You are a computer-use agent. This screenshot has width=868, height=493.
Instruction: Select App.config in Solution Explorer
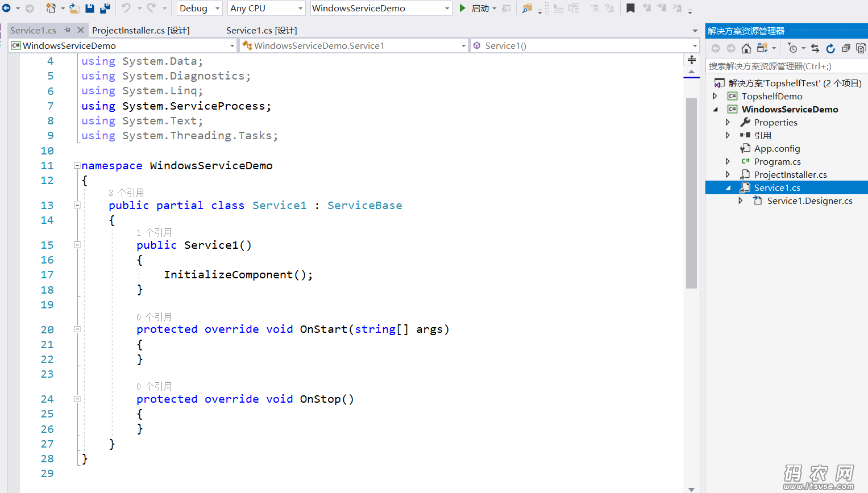point(777,148)
